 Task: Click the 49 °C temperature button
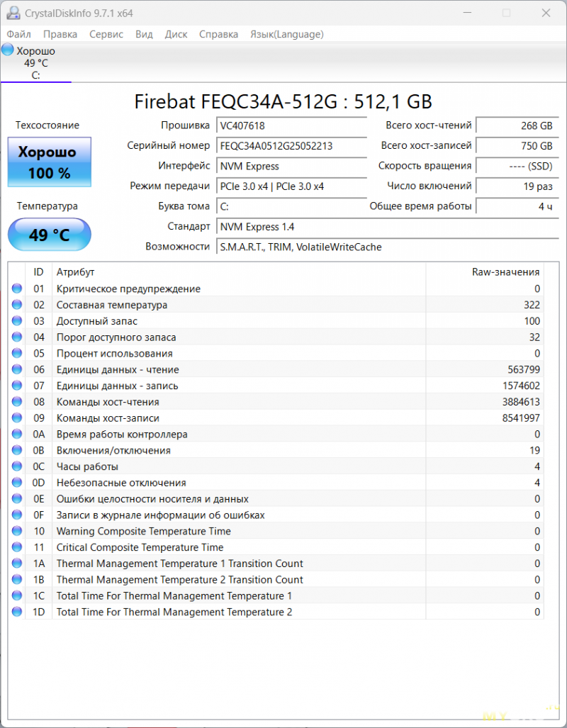(x=50, y=235)
